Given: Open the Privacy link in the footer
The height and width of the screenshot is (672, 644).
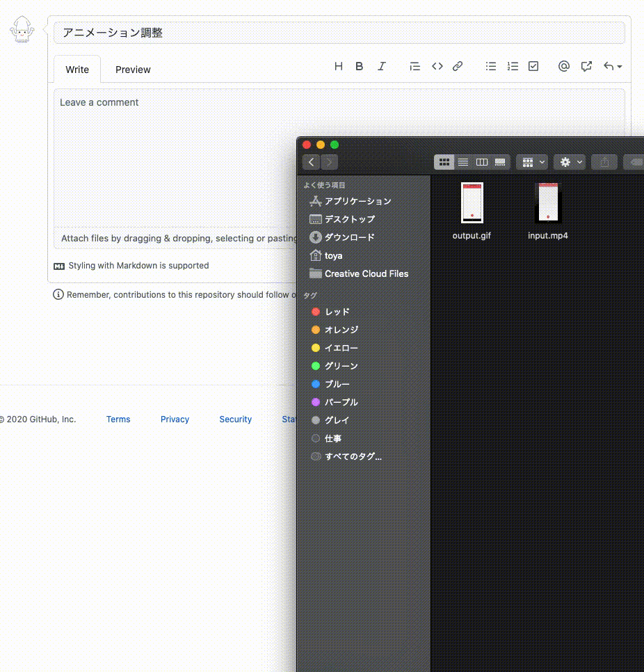Looking at the screenshot, I should [175, 419].
